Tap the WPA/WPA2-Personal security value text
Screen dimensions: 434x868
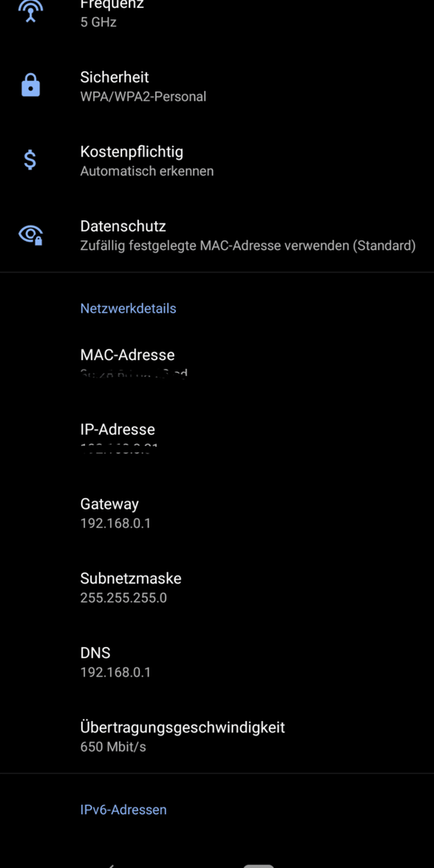coord(143,97)
